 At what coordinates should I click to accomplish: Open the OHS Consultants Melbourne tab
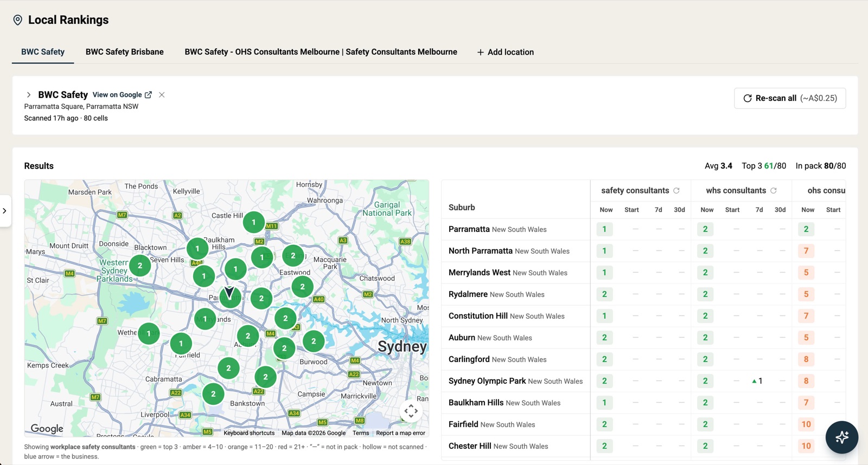pyautogui.click(x=321, y=52)
